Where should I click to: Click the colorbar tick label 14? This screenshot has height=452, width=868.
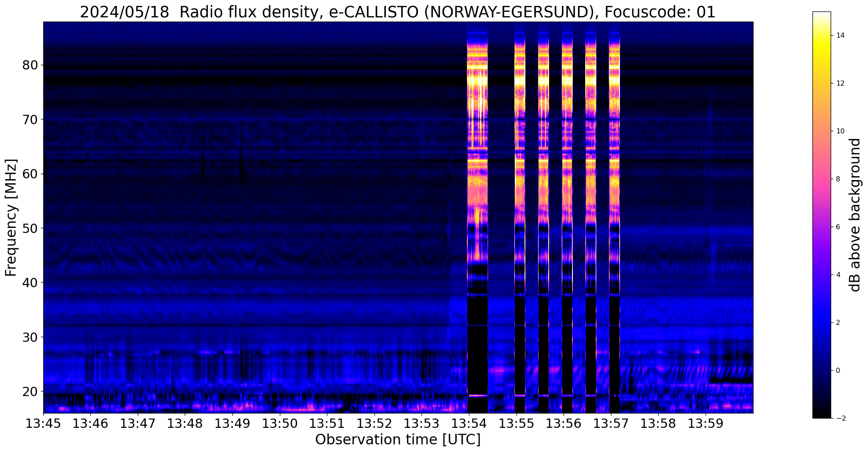click(x=840, y=36)
